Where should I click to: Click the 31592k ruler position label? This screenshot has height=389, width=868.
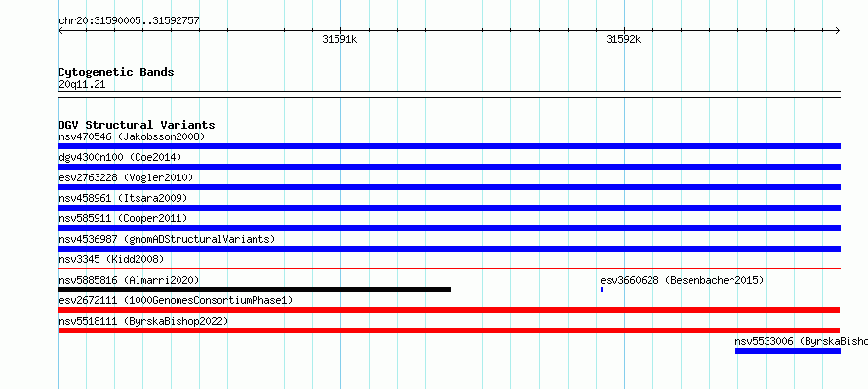(623, 39)
